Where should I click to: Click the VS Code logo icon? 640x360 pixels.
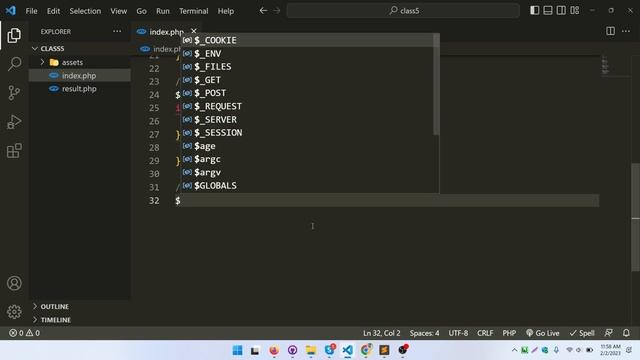11,11
